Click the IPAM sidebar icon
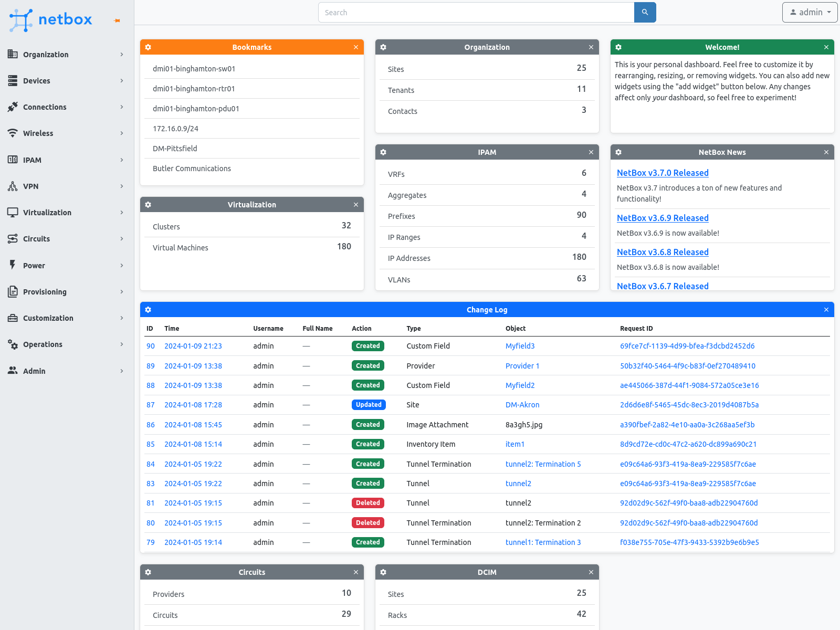 pyautogui.click(x=13, y=160)
